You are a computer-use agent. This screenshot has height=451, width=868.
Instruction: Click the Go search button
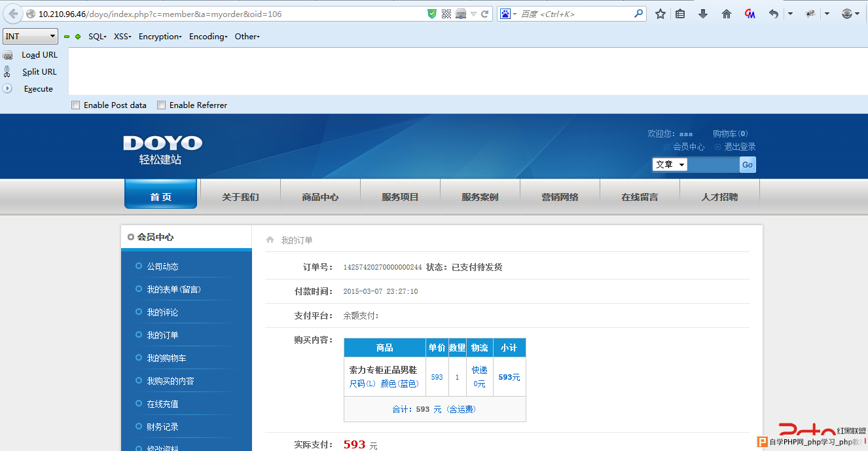point(748,164)
